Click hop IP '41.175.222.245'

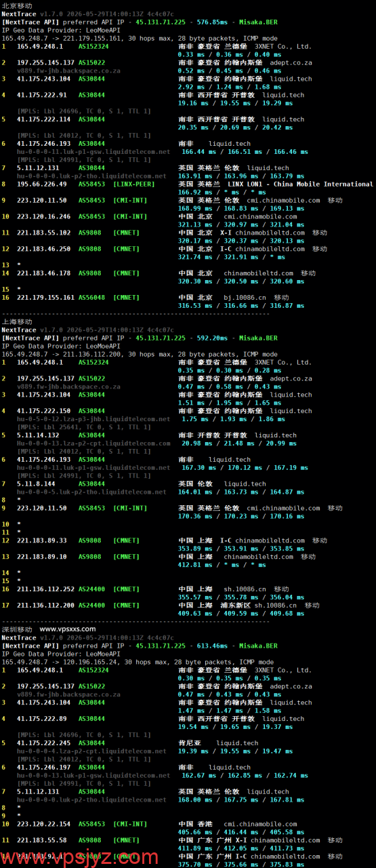[x=44, y=743]
